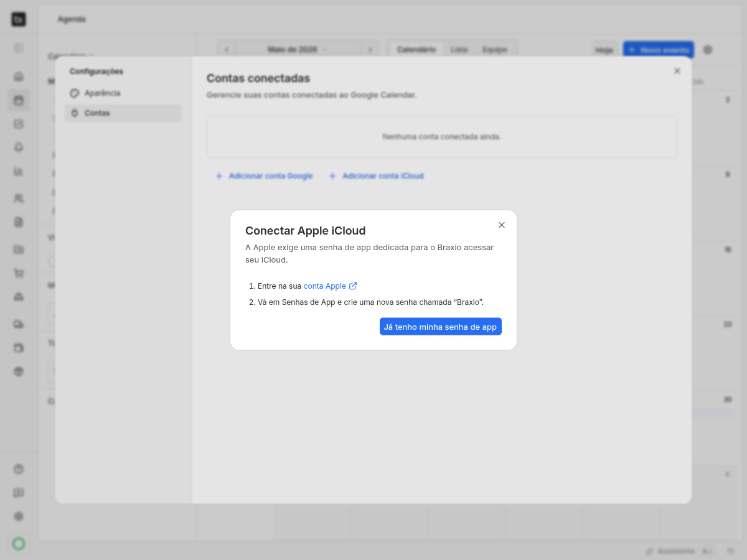Go to next month in Agenda

370,50
